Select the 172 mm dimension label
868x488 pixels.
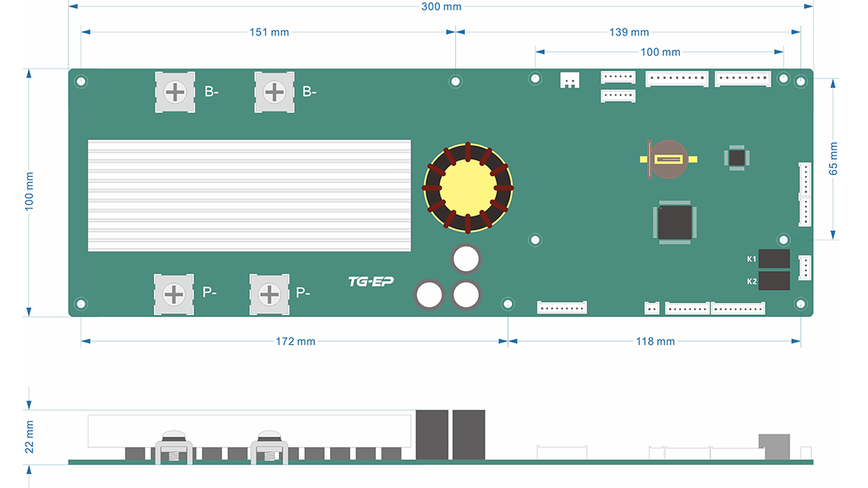pos(295,341)
